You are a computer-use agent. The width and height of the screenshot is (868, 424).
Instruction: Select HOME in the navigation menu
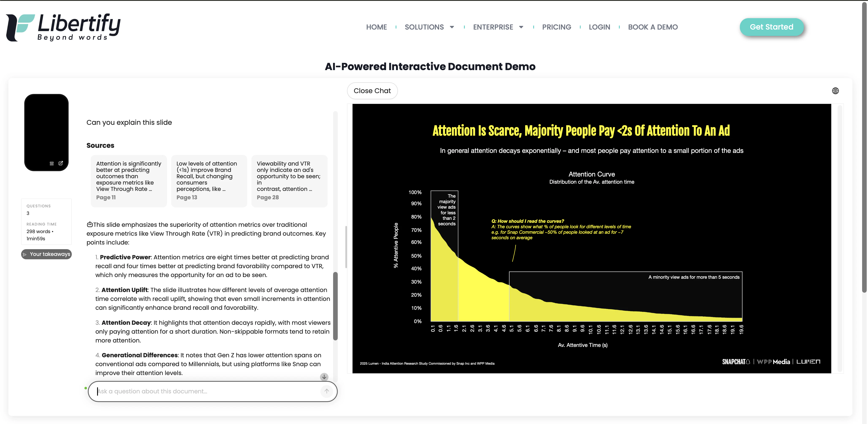[376, 27]
